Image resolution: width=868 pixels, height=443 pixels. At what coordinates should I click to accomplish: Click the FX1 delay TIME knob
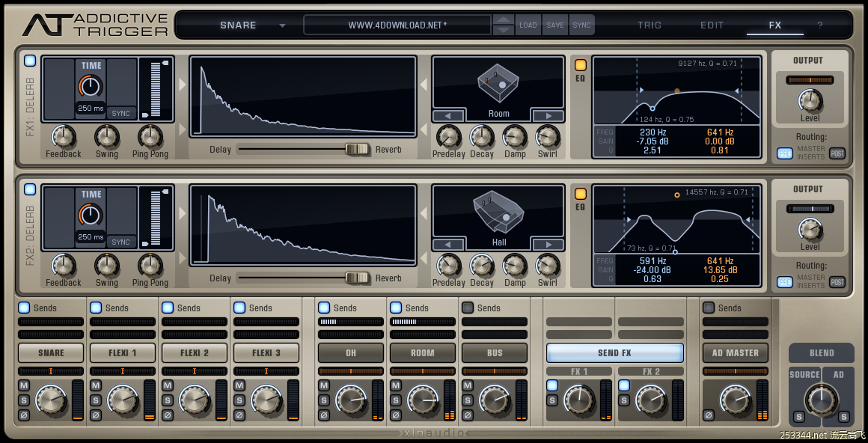point(91,86)
